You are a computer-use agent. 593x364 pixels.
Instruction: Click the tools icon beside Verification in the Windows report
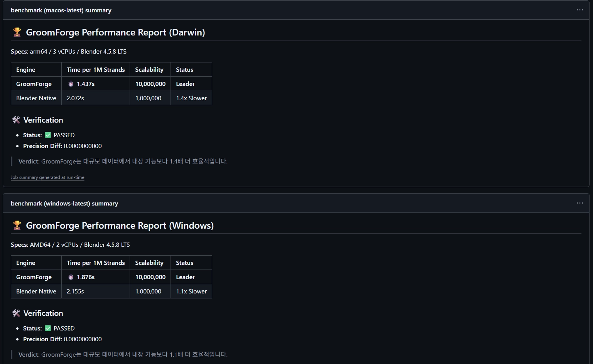click(16, 313)
